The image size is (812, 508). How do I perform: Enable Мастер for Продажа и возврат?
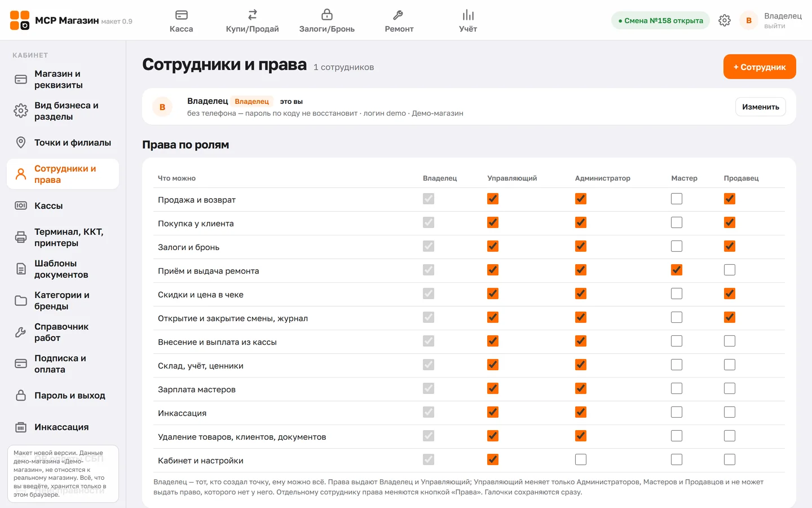click(x=677, y=199)
